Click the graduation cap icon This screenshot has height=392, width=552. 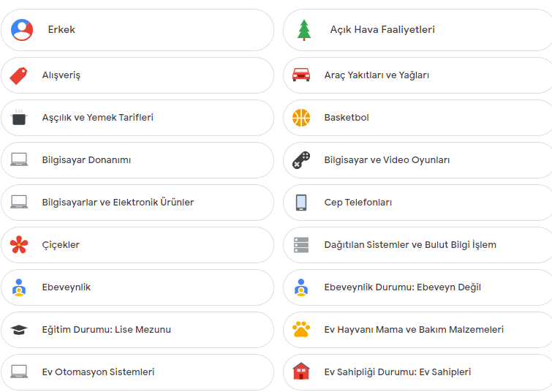(19, 330)
